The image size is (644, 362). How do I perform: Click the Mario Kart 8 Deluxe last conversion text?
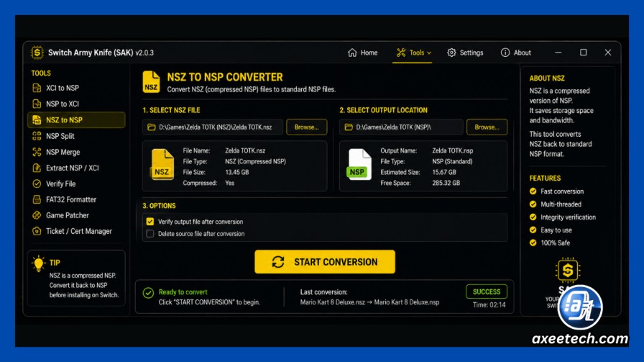369,302
